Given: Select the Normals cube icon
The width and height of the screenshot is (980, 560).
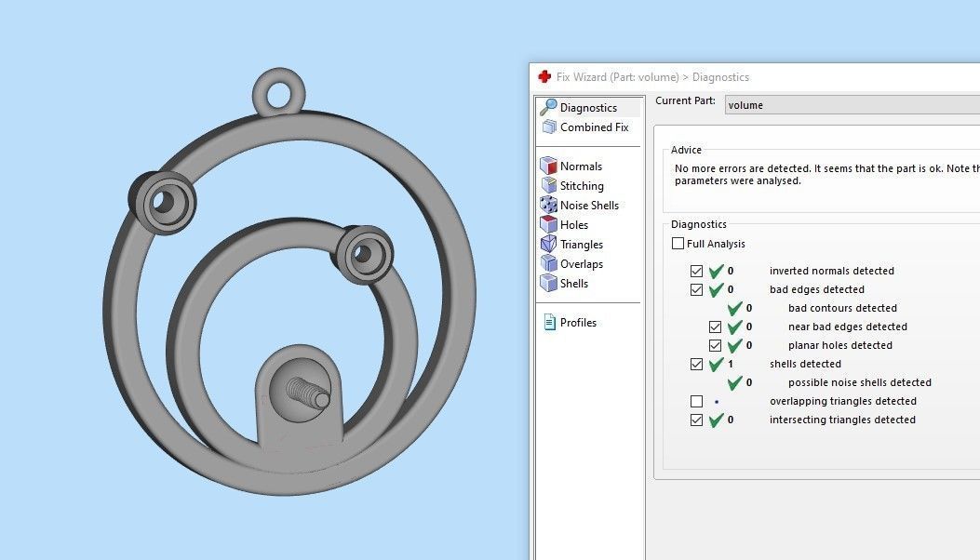Looking at the screenshot, I should (x=548, y=166).
